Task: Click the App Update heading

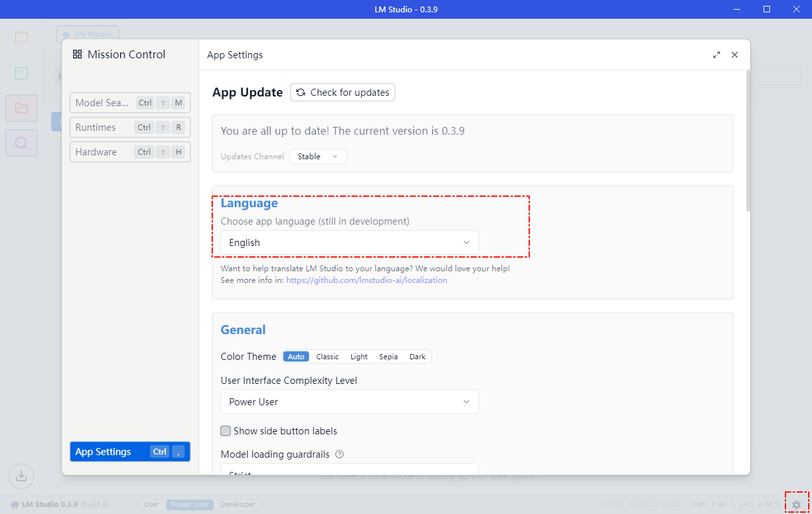Action: click(248, 93)
